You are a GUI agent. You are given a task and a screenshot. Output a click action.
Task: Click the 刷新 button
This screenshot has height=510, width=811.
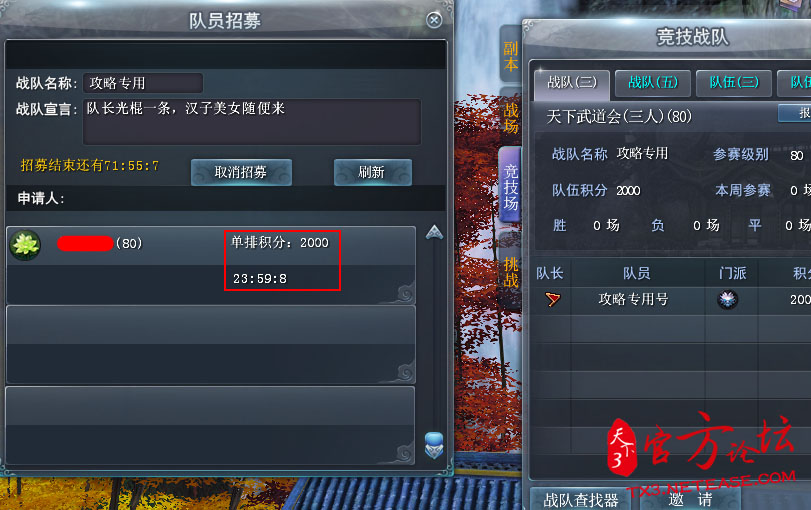click(x=373, y=172)
